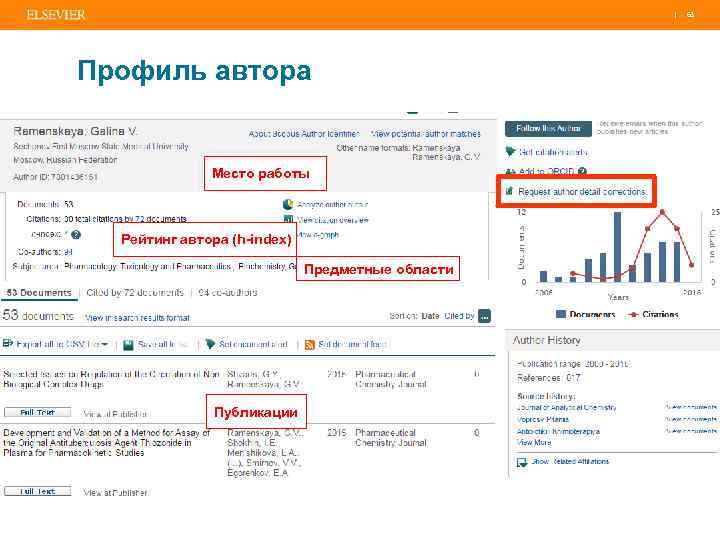
Task: Click the tallest bar in documents chart
Action: [x=618, y=247]
